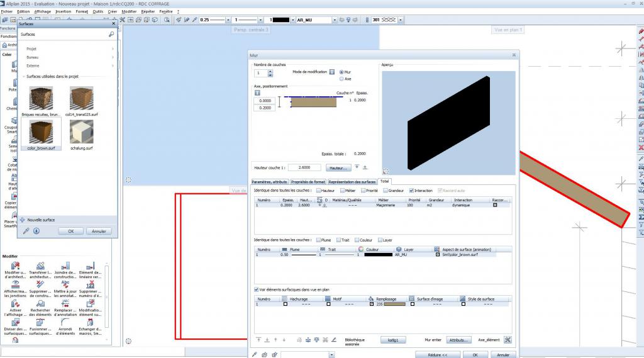Open the Fichier menu

[7, 11]
